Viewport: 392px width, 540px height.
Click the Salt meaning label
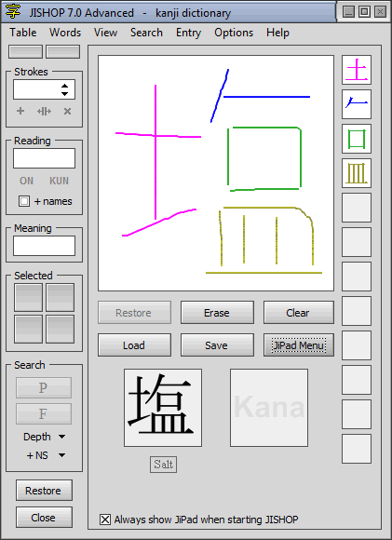163,465
